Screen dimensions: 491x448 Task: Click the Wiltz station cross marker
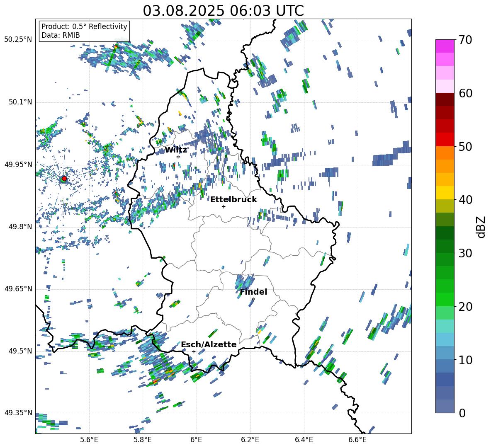pyautogui.click(x=178, y=157)
